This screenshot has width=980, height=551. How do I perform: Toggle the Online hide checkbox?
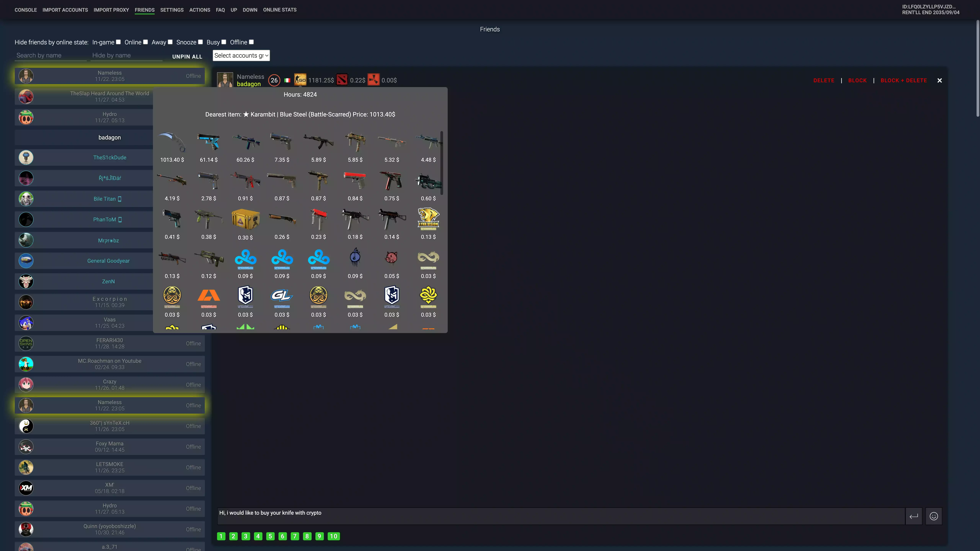click(145, 42)
